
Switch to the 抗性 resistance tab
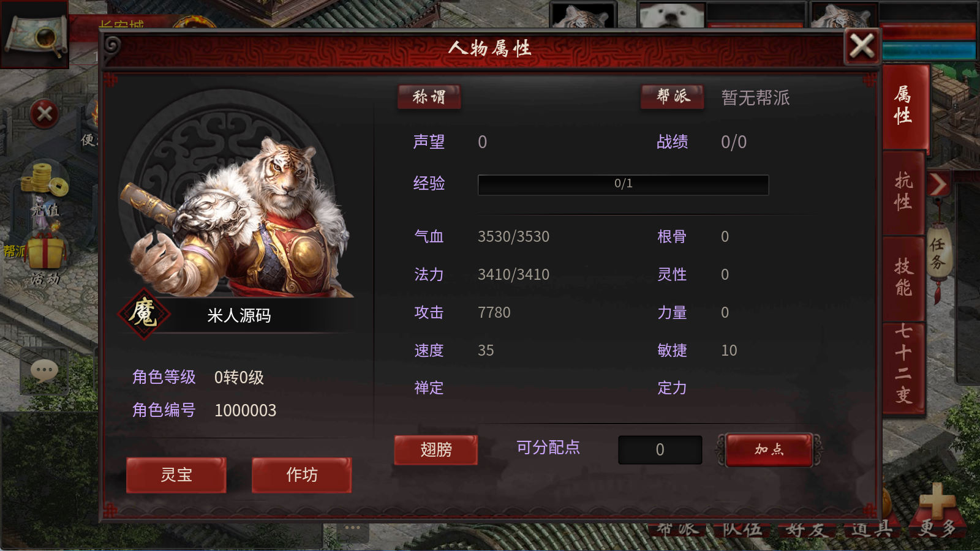click(903, 193)
